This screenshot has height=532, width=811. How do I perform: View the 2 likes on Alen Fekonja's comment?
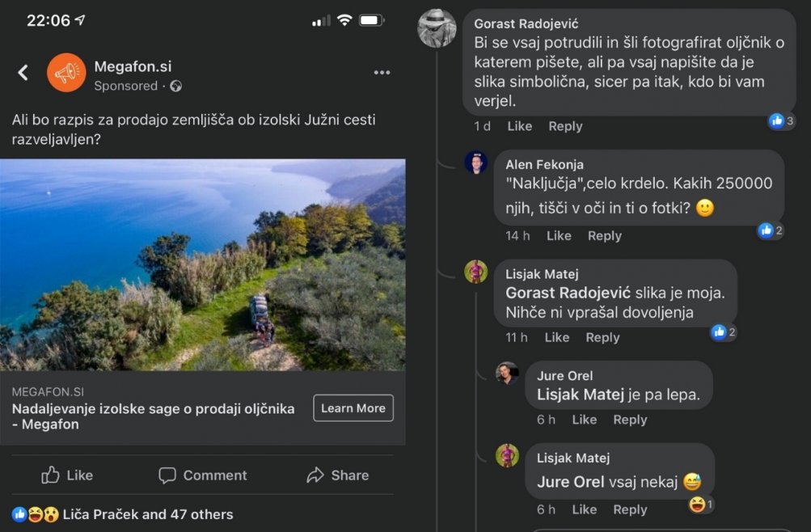coord(771,230)
